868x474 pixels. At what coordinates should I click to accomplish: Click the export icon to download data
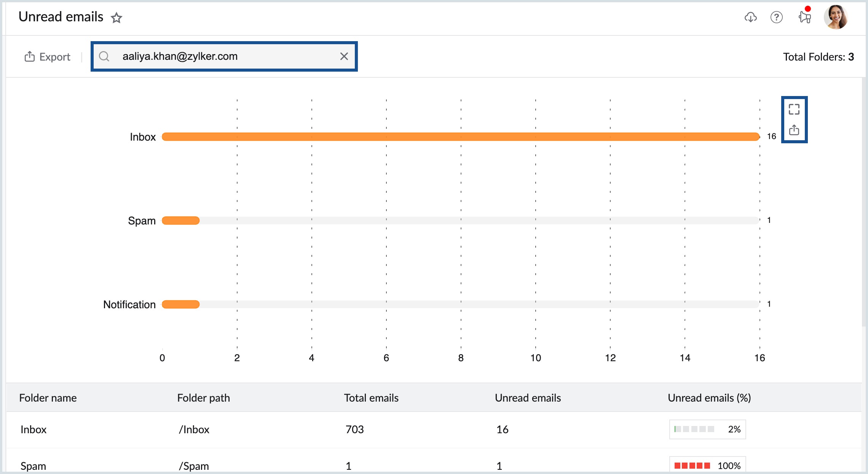pyautogui.click(x=795, y=130)
